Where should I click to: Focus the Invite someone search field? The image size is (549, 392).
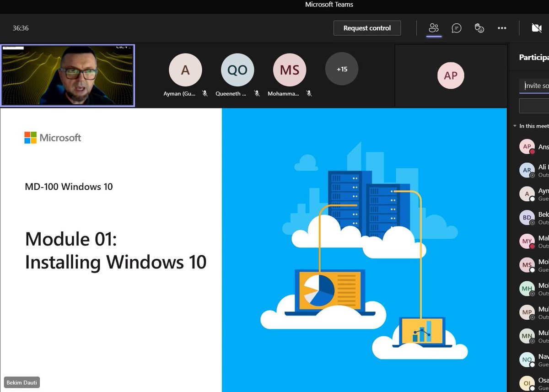click(534, 86)
